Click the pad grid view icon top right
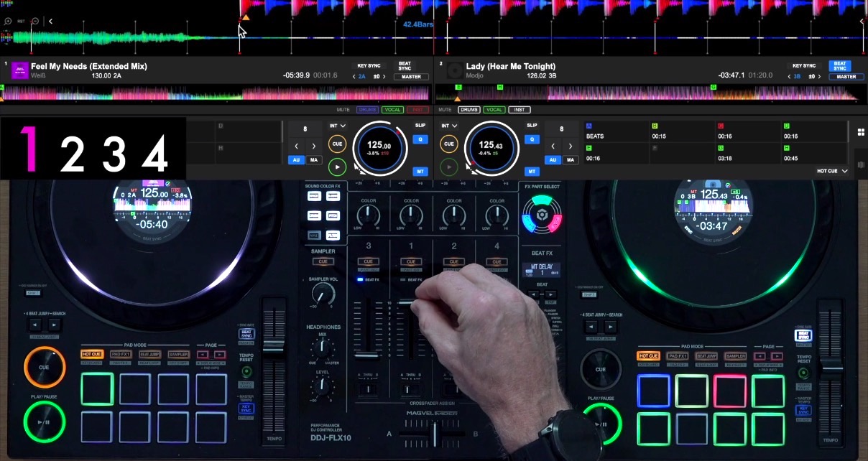This screenshot has width=868, height=461. point(860,131)
